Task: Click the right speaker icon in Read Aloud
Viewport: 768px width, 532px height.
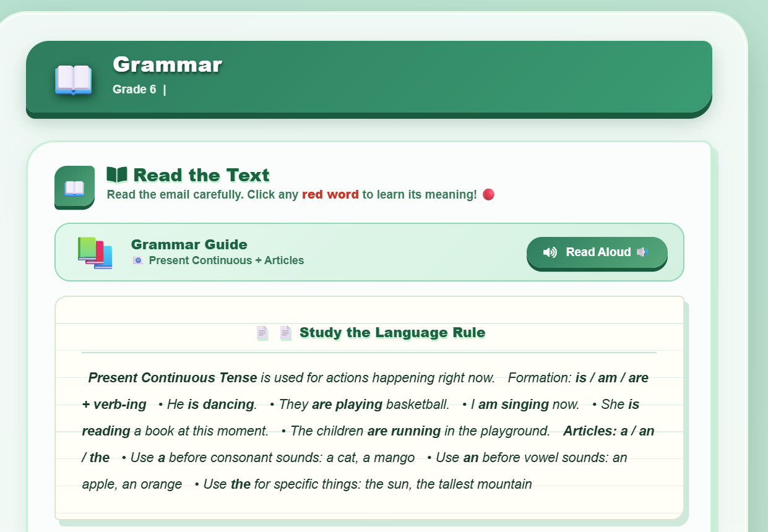Action: (x=642, y=252)
